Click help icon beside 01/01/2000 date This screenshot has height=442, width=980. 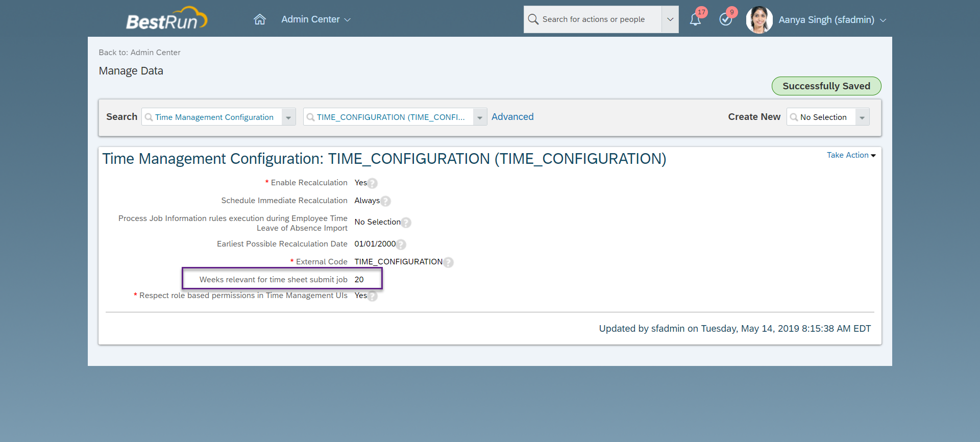tap(401, 244)
